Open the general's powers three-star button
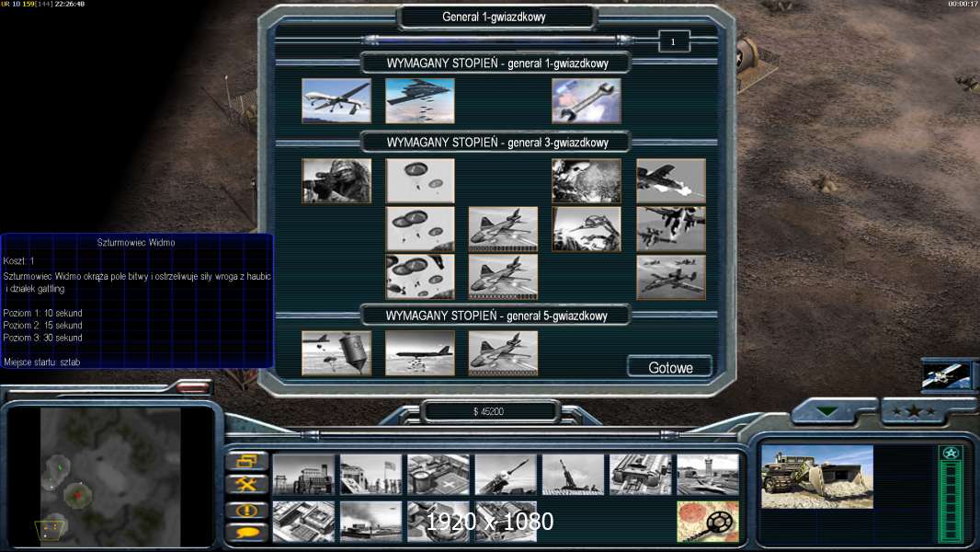Screen dimensions: 980x552 point(915,411)
